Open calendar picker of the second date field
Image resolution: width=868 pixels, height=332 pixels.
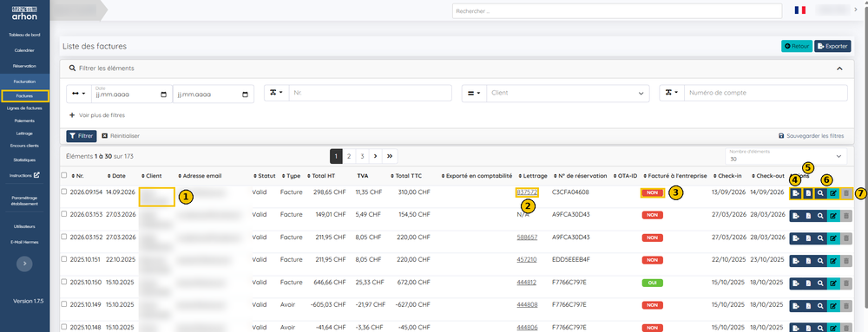click(246, 94)
